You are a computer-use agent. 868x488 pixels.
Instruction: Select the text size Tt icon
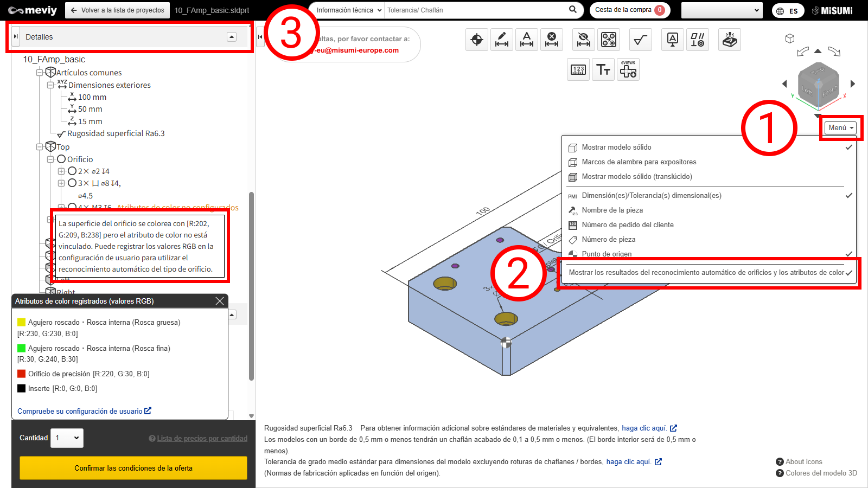(603, 69)
